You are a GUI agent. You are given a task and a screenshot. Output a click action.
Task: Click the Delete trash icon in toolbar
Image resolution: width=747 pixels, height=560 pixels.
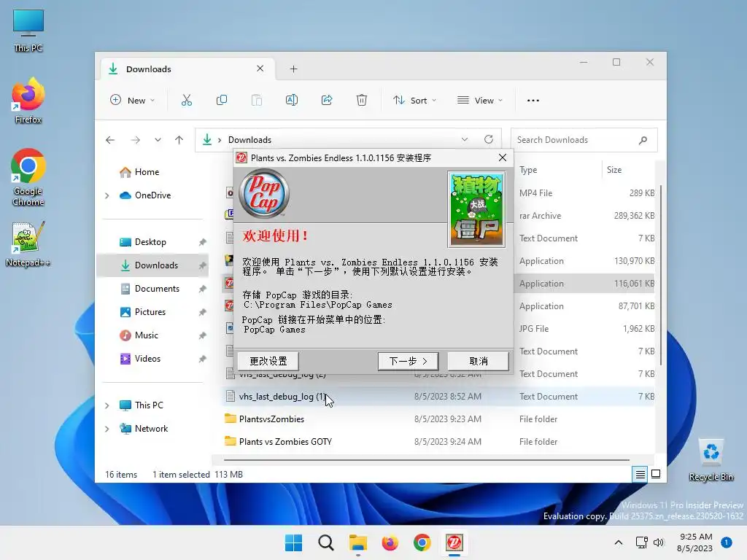362,100
